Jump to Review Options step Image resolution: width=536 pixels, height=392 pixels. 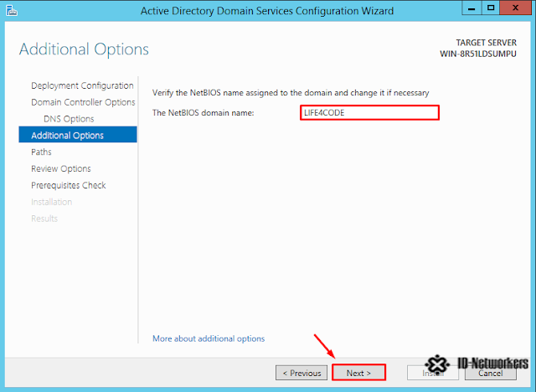pyautogui.click(x=61, y=169)
